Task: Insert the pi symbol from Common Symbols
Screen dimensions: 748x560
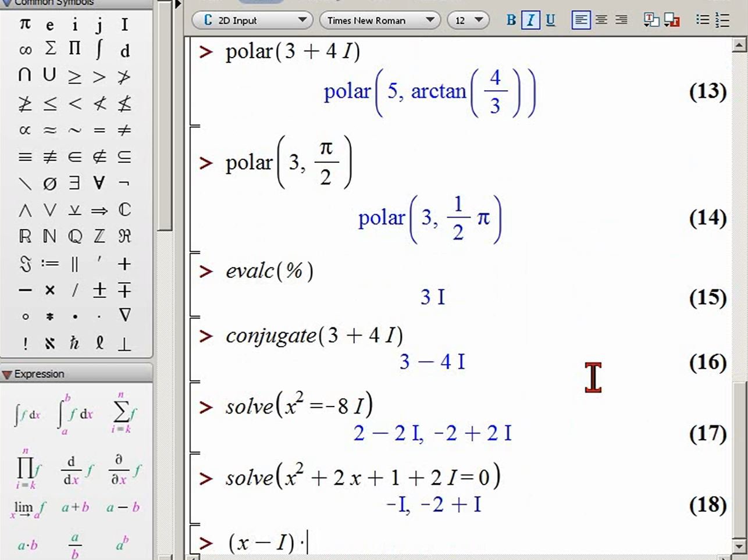Action: click(x=24, y=24)
